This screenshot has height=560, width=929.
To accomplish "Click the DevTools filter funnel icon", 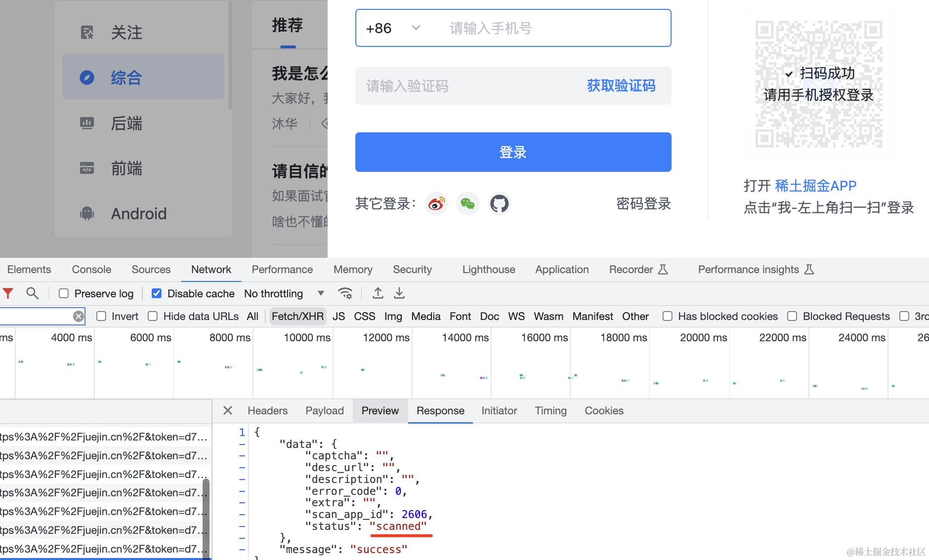I will coord(8,293).
